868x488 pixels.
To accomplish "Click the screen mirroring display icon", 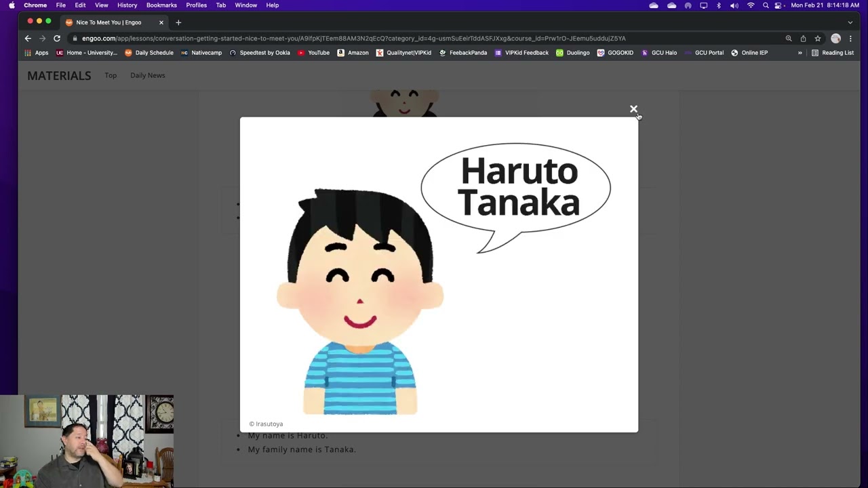I will pyautogui.click(x=704, y=5).
